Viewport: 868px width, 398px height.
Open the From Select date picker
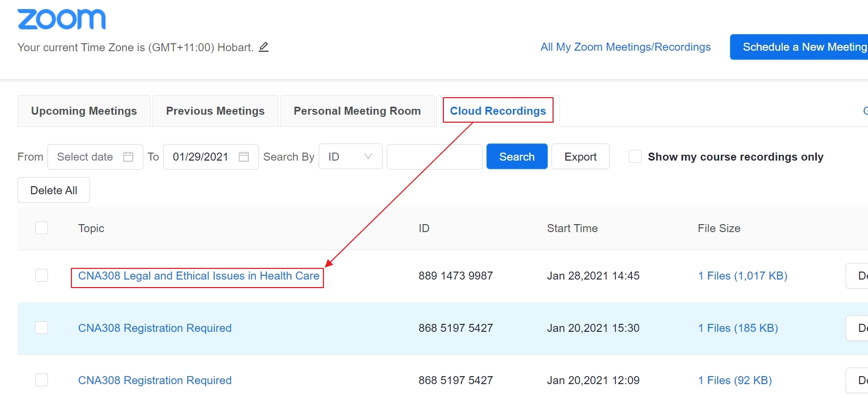pyautogui.click(x=95, y=157)
